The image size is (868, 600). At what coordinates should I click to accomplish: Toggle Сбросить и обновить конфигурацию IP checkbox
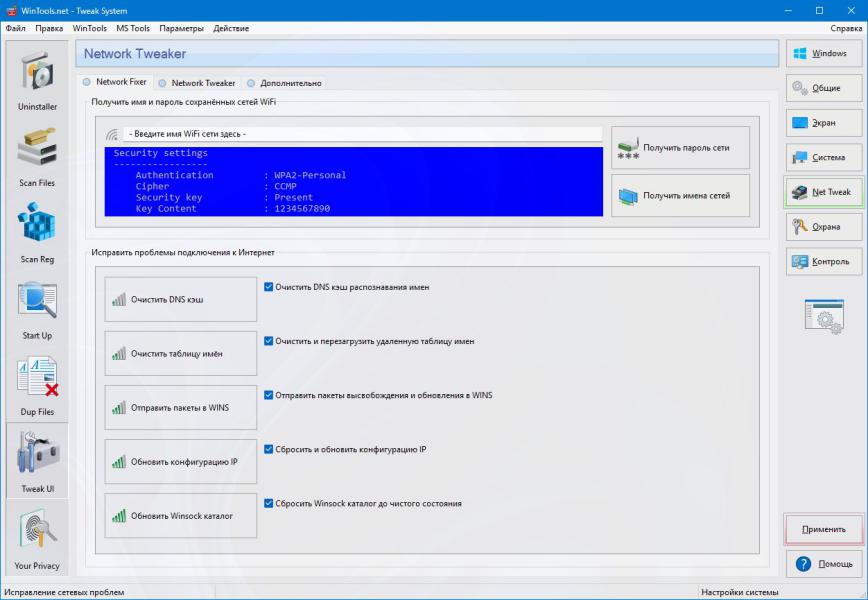click(x=269, y=450)
